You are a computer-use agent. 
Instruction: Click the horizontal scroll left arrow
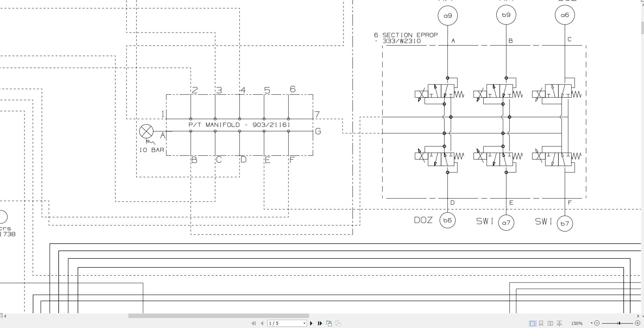pyautogui.click(x=5, y=316)
